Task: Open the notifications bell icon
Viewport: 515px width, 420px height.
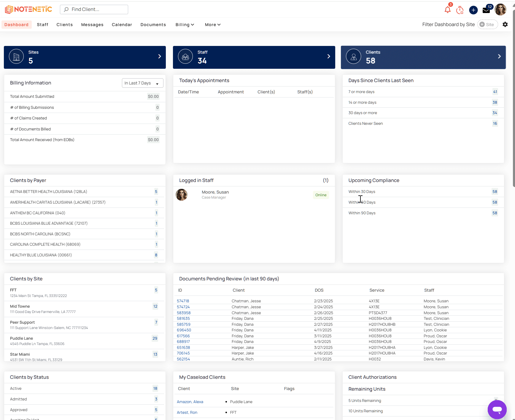Action: [x=447, y=10]
